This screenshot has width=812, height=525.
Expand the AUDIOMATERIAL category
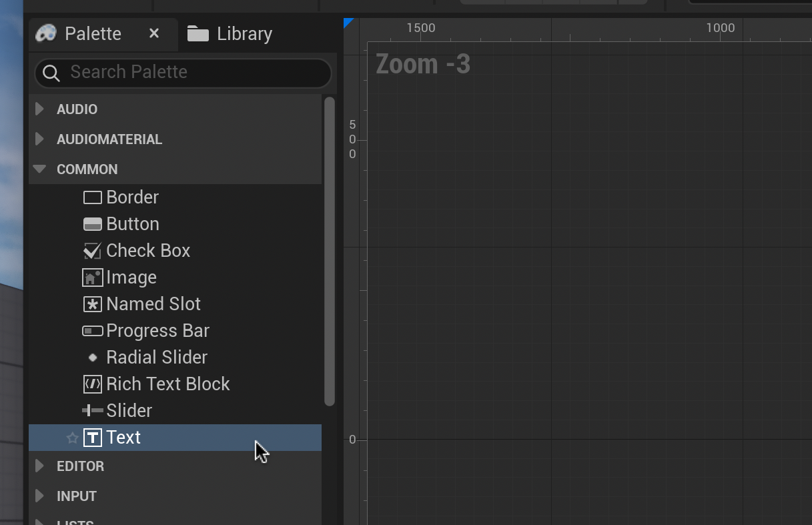click(39, 139)
